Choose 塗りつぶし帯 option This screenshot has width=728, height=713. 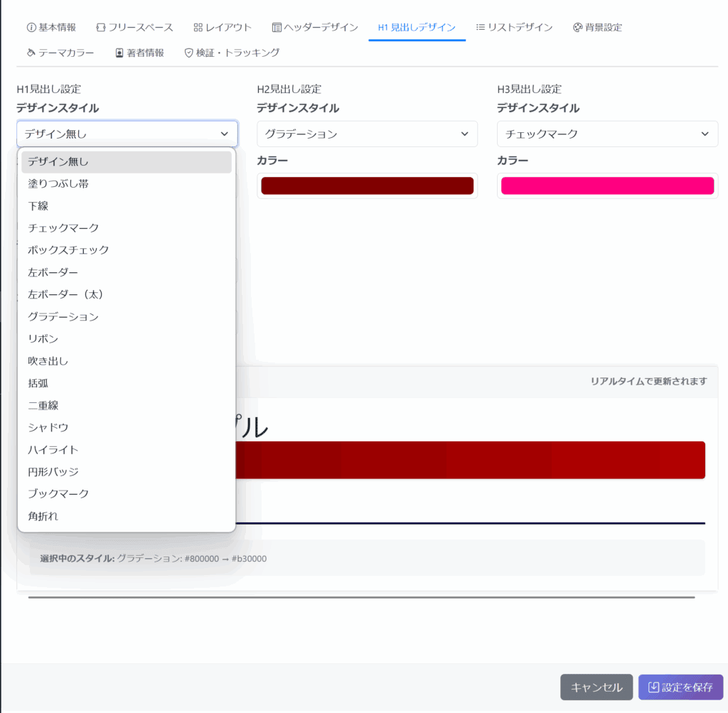coord(127,184)
